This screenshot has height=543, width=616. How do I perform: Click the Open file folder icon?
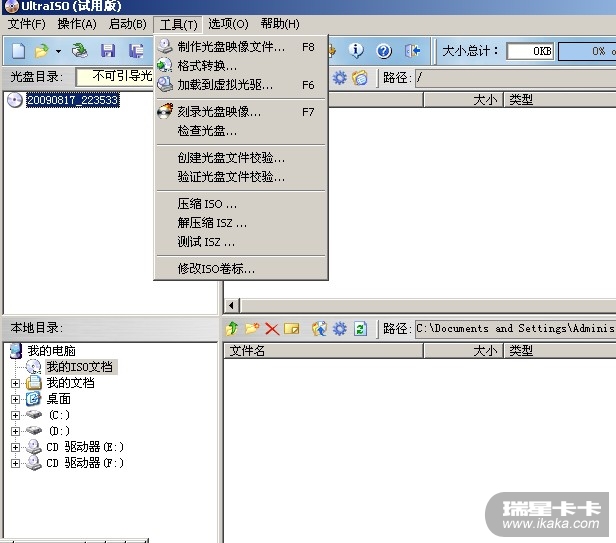pos(42,51)
